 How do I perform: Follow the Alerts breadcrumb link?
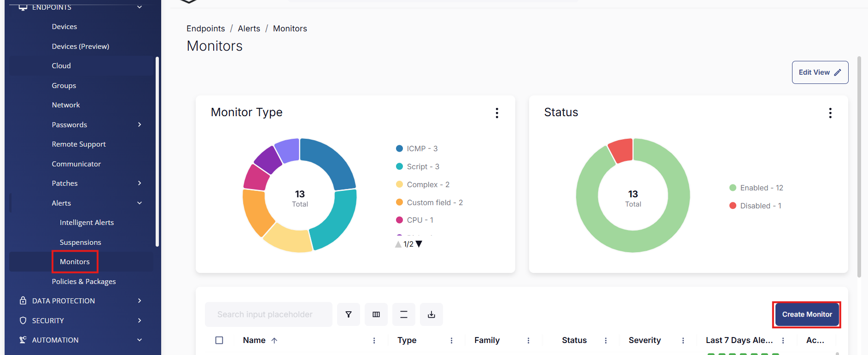[x=249, y=29]
